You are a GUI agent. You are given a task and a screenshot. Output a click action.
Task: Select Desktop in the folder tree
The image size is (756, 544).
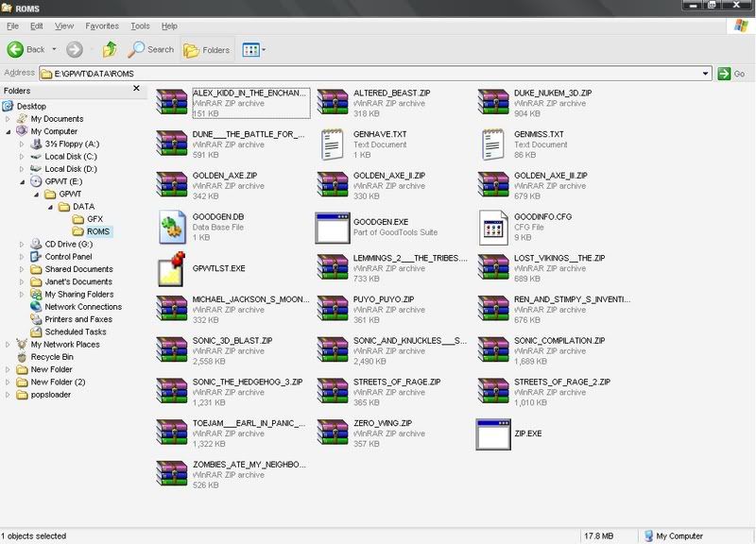tap(25, 106)
